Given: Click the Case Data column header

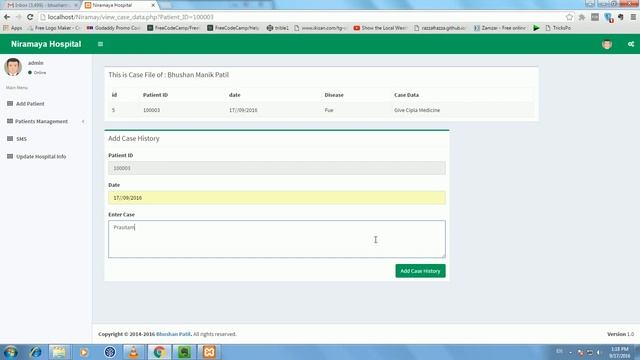Looking at the screenshot, I should pos(407,95).
